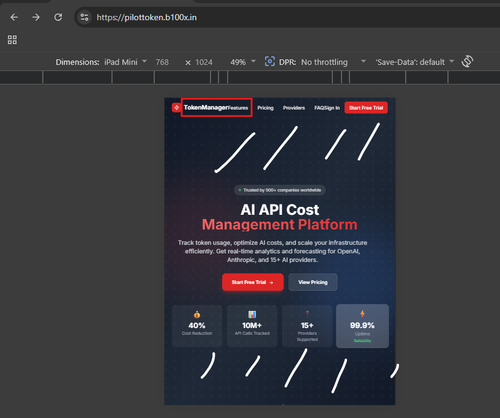Click Start Free Trial in the navbar
Screen dimensions: 500x418
pyautogui.click(x=366, y=108)
